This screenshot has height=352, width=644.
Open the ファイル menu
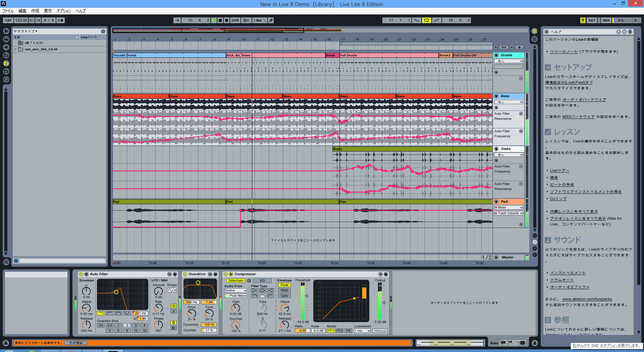tap(8, 11)
